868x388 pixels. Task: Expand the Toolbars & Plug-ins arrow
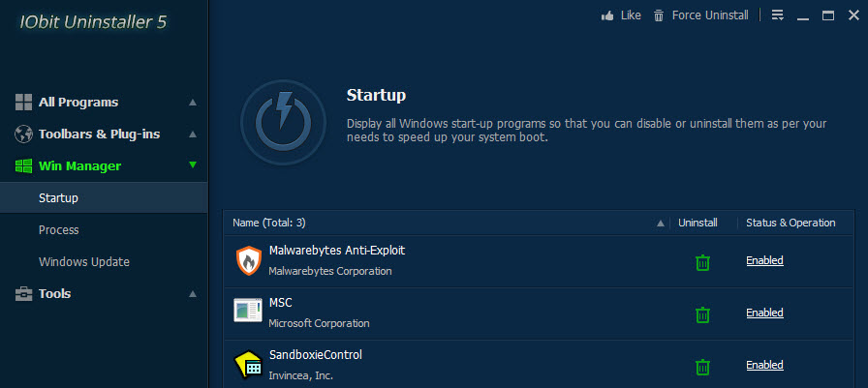(x=193, y=134)
